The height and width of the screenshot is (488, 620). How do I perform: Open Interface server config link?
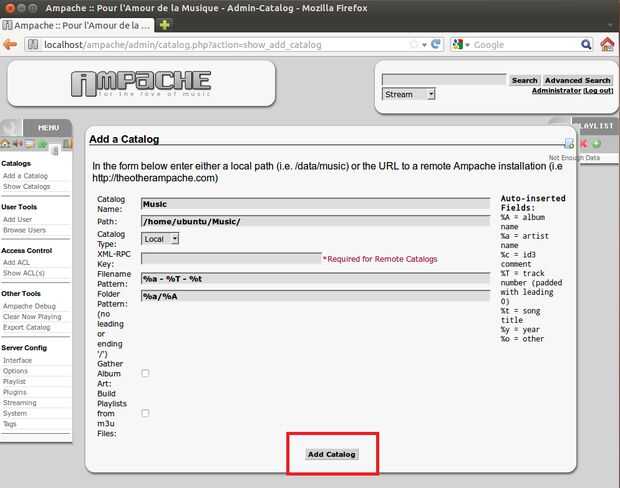tap(17, 360)
